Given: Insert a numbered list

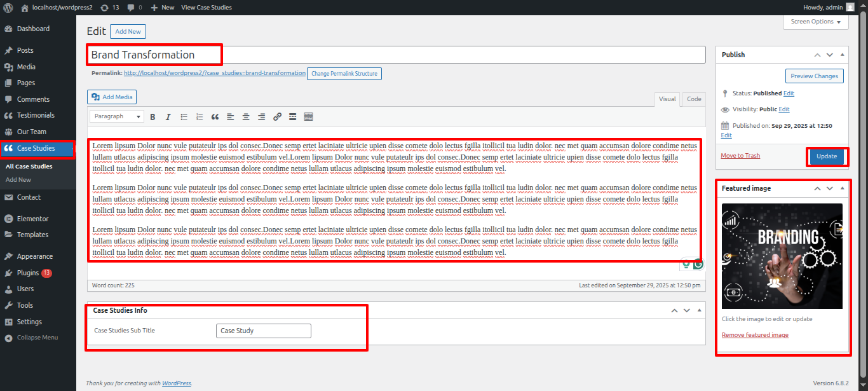Looking at the screenshot, I should 200,117.
